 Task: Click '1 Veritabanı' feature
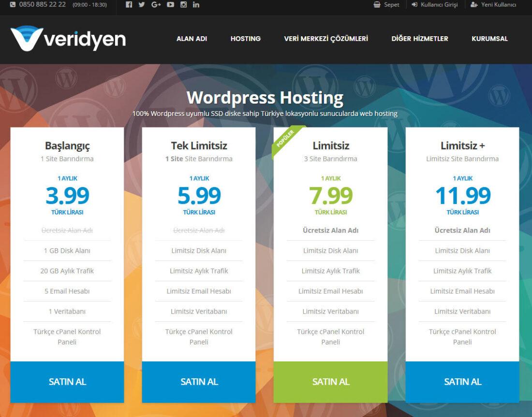[x=67, y=312]
